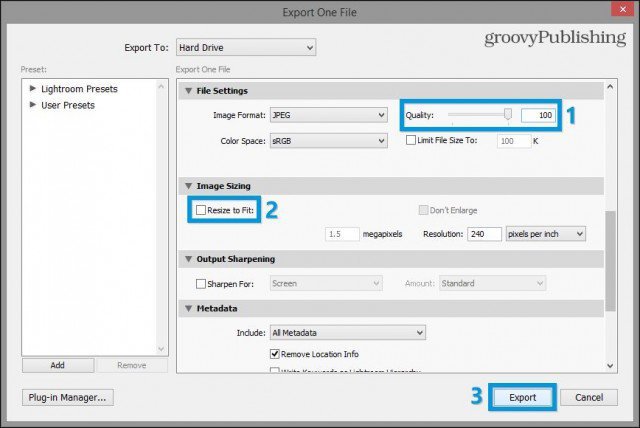This screenshot has width=640, height=428.
Task: Open the Plug-in Manager
Action: pyautogui.click(x=67, y=397)
